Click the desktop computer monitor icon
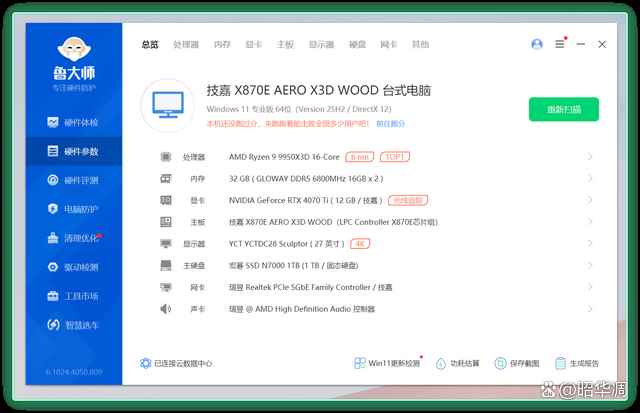 point(168,105)
